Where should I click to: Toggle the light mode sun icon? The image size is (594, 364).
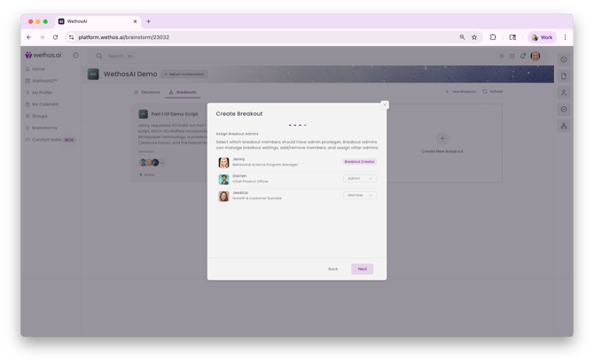(x=501, y=56)
